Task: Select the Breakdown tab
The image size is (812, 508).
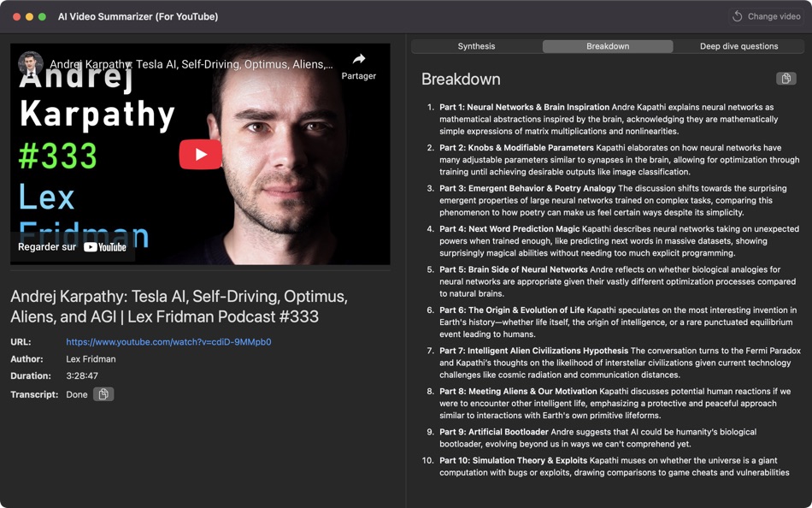Action: click(608, 46)
